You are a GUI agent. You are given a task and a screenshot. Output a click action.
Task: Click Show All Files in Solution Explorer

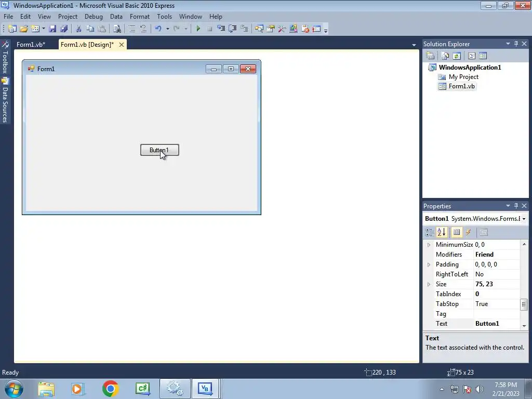pyautogui.click(x=445, y=56)
